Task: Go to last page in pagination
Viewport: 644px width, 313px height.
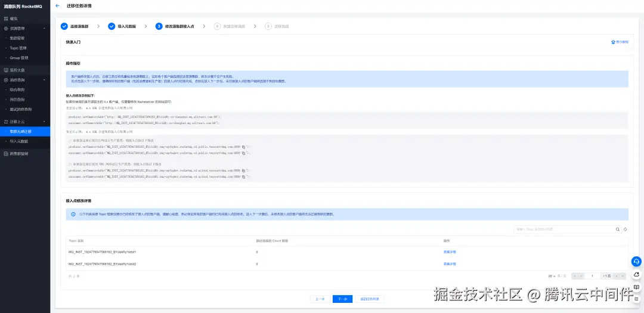Action: 623,276
